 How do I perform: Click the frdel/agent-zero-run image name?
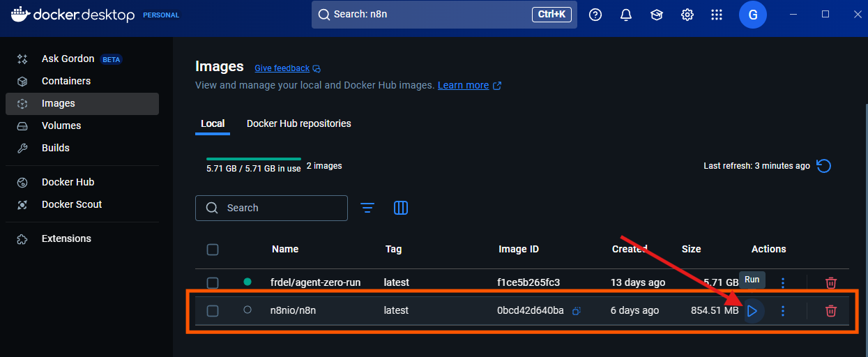click(316, 282)
